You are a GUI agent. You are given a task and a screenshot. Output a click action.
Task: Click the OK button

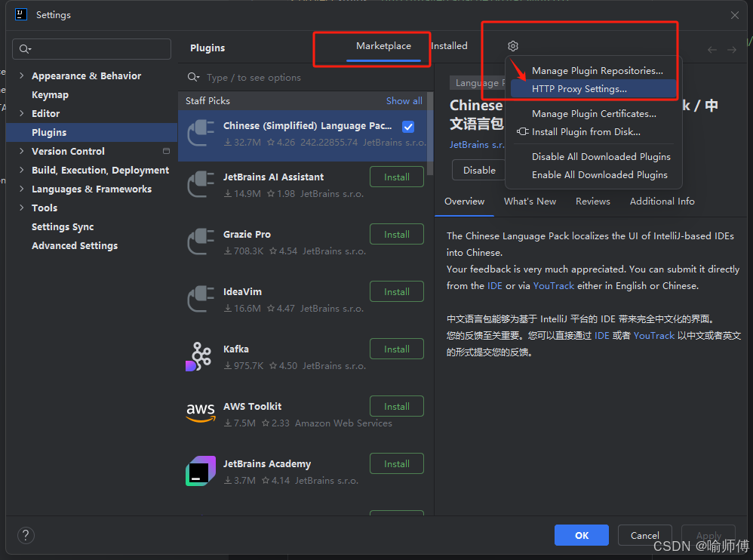pos(582,535)
